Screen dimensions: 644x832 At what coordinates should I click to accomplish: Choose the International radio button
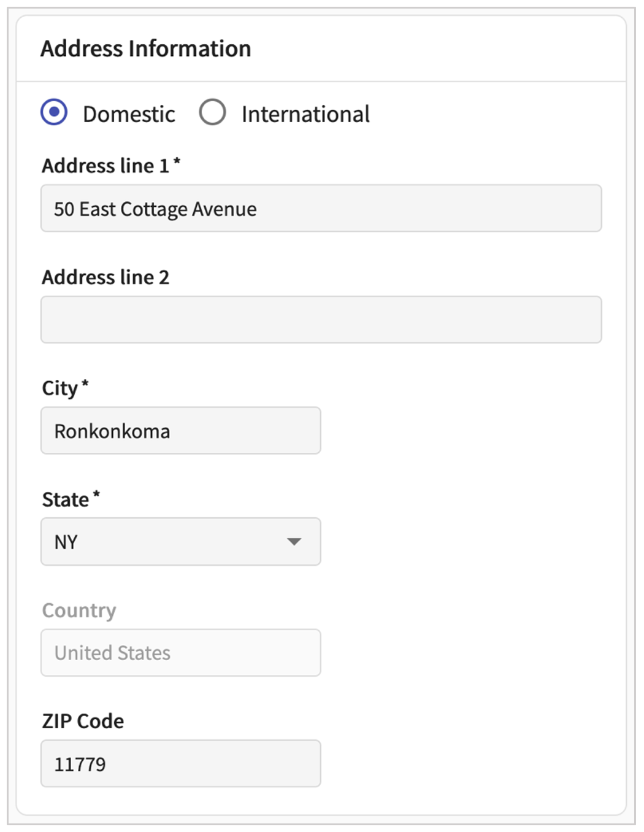(x=212, y=112)
